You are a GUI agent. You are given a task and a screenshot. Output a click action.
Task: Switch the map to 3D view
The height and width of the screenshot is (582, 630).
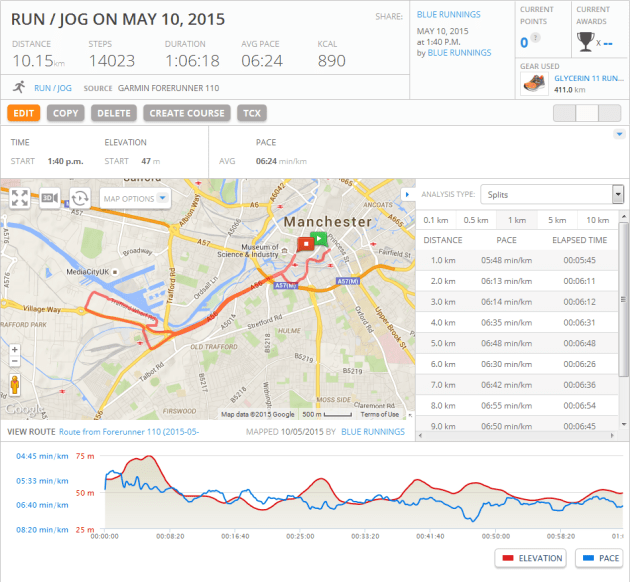[49, 198]
